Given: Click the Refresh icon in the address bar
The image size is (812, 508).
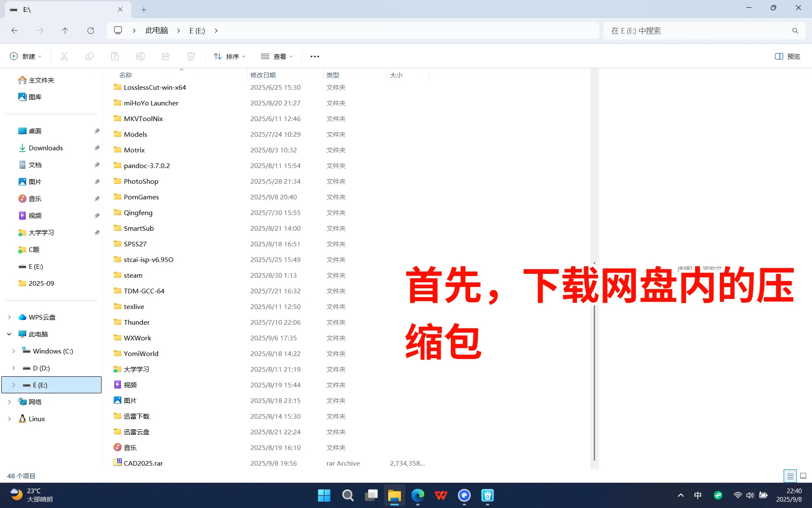Looking at the screenshot, I should (x=91, y=30).
